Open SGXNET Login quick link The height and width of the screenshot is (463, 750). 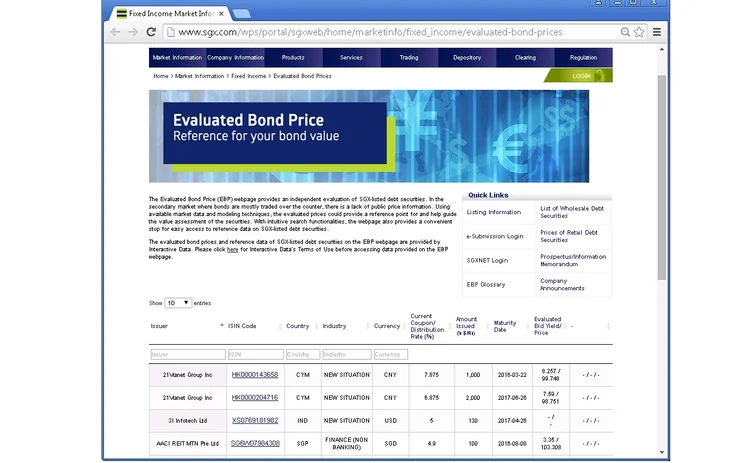487,261
